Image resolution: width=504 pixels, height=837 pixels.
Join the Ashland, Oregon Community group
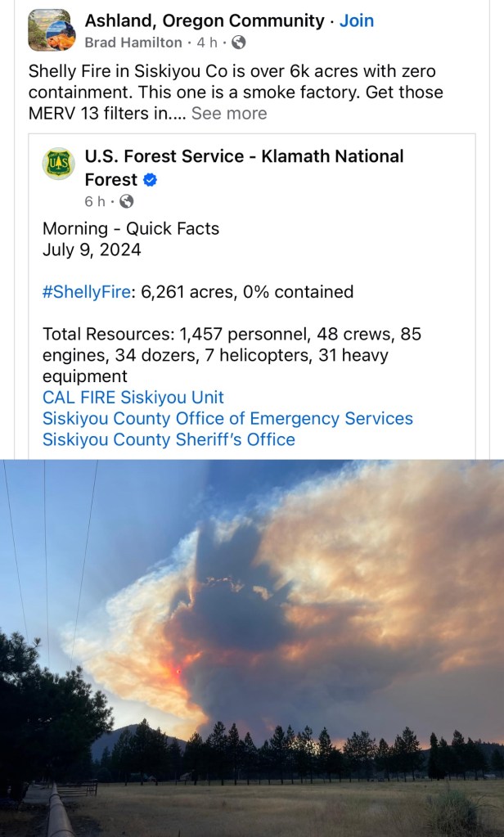(357, 20)
